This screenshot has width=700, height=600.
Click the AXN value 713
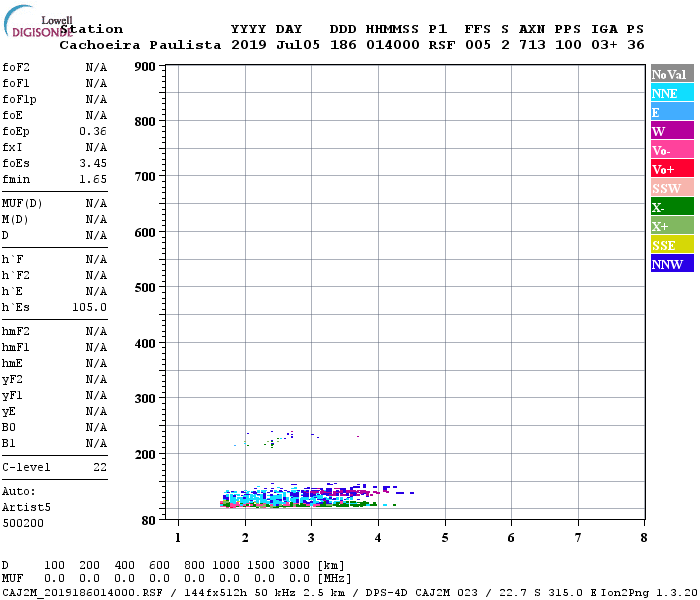532,45
